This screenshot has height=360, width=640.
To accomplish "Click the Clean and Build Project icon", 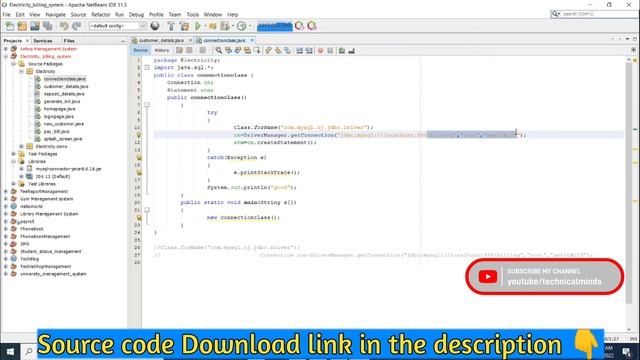I will [184, 26].
